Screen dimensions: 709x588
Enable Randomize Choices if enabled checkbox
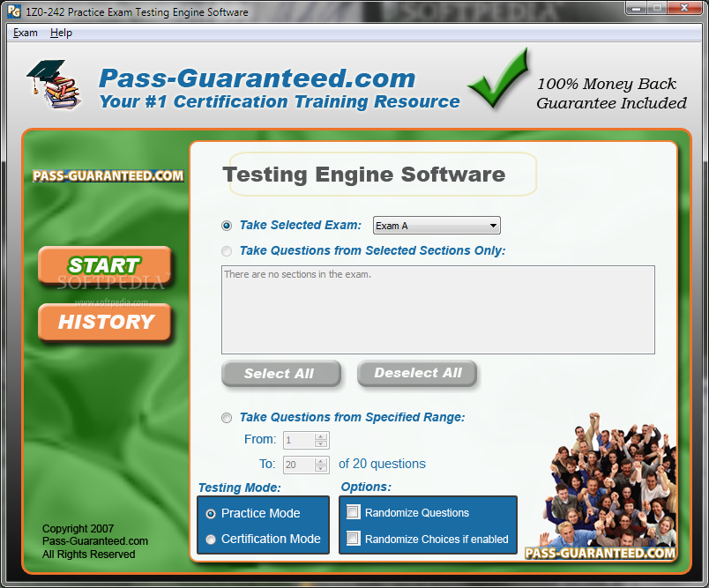pyautogui.click(x=353, y=539)
